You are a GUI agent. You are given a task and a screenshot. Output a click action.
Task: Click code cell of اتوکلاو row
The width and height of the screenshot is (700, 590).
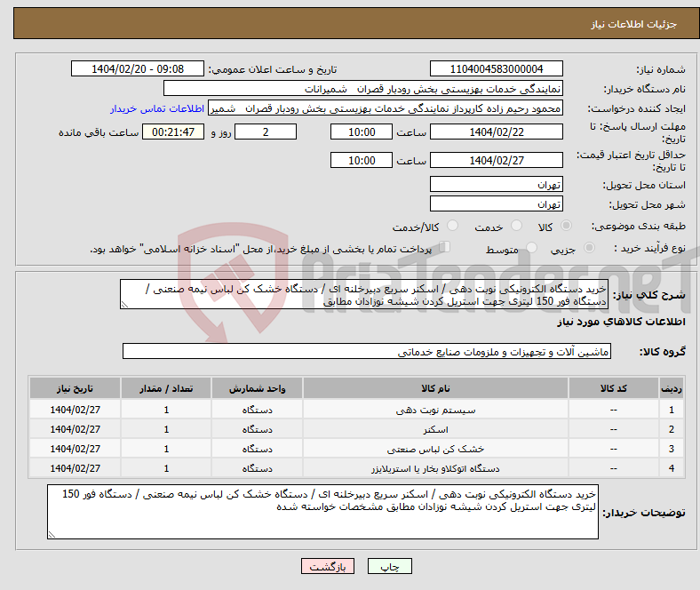coord(614,468)
